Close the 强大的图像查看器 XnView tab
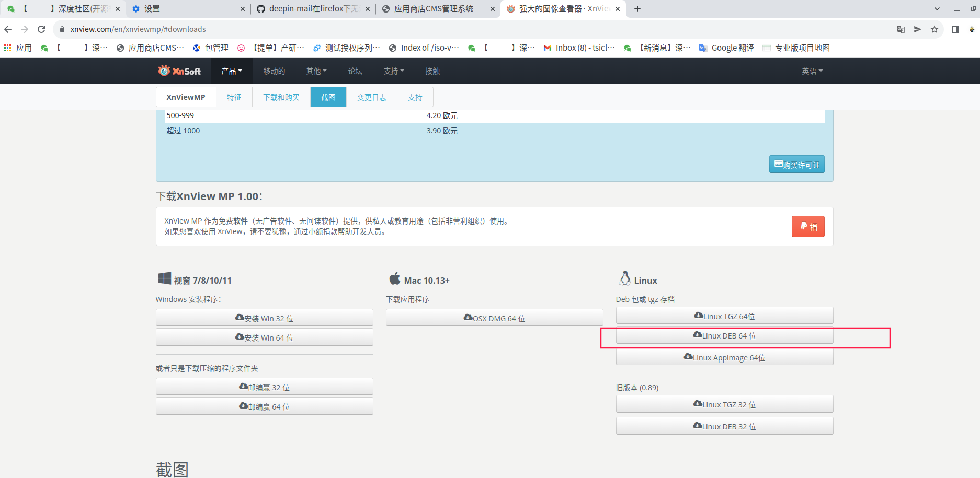The image size is (980, 478). (x=618, y=9)
